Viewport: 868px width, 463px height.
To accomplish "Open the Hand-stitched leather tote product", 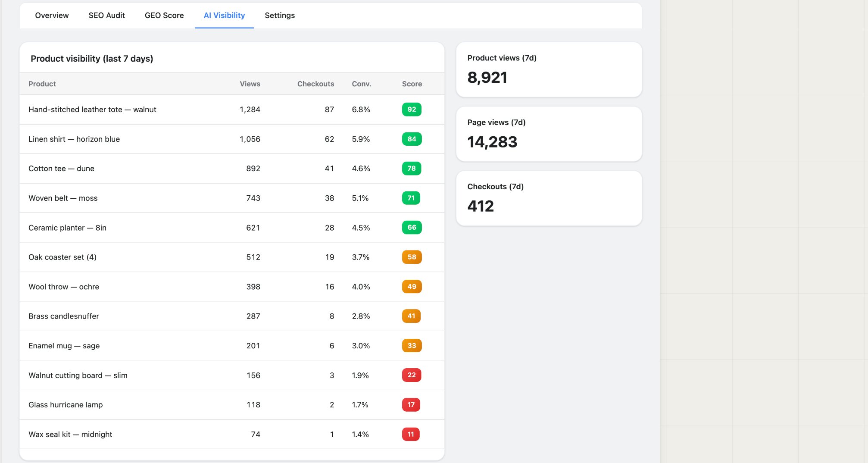I will point(92,109).
